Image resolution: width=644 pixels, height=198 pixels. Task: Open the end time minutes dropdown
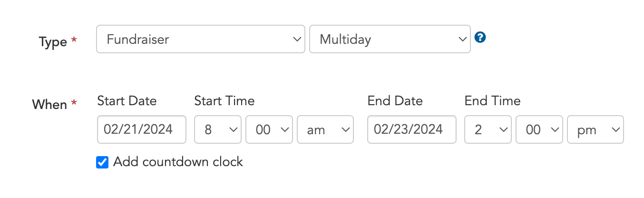tap(539, 129)
